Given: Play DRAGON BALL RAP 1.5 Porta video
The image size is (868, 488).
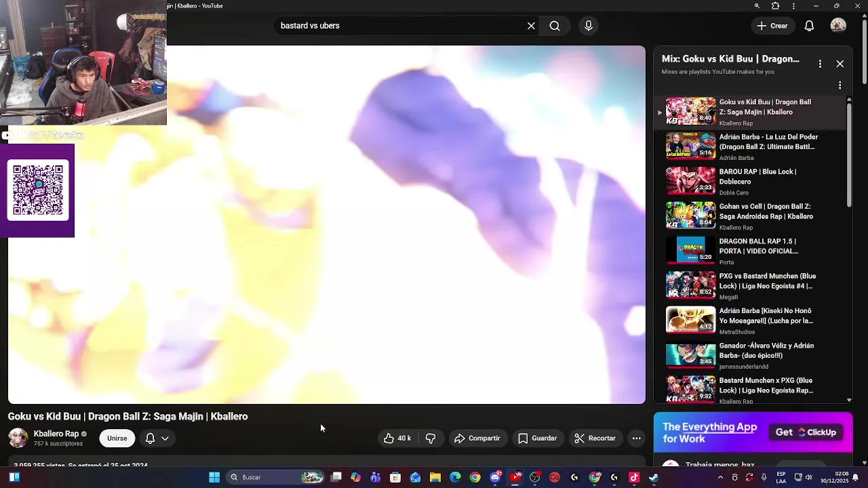Looking at the screenshot, I should 751,251.
